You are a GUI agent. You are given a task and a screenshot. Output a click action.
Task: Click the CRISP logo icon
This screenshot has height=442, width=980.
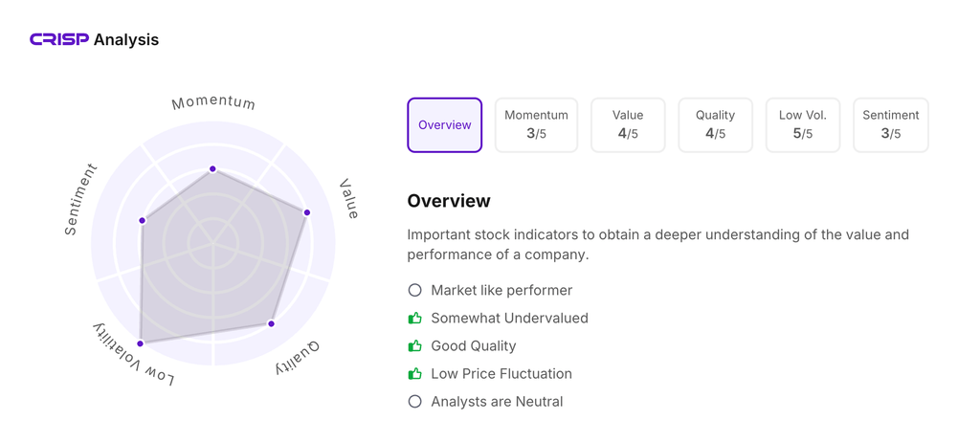59,39
